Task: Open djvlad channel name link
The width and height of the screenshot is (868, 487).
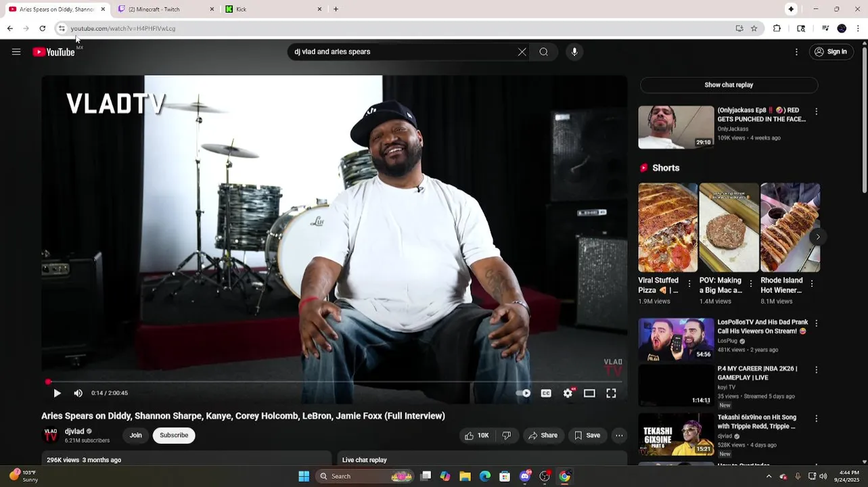Action: pyautogui.click(x=74, y=432)
